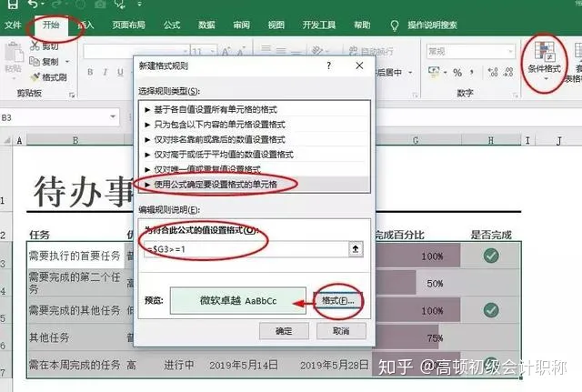The width and height of the screenshot is (582, 392).
Task: Click the 75% data bar cell
Action: pos(417,337)
